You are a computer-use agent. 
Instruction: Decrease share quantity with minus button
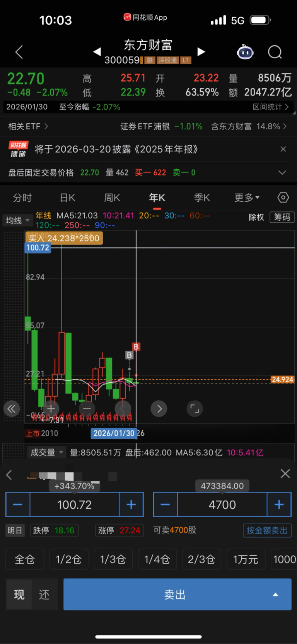click(x=166, y=504)
